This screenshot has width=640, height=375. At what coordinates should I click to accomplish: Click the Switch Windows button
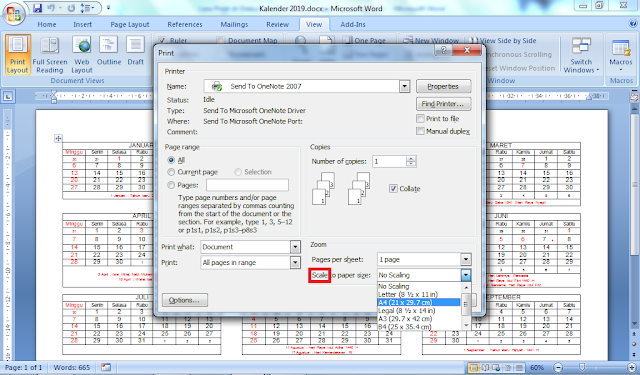pyautogui.click(x=581, y=55)
